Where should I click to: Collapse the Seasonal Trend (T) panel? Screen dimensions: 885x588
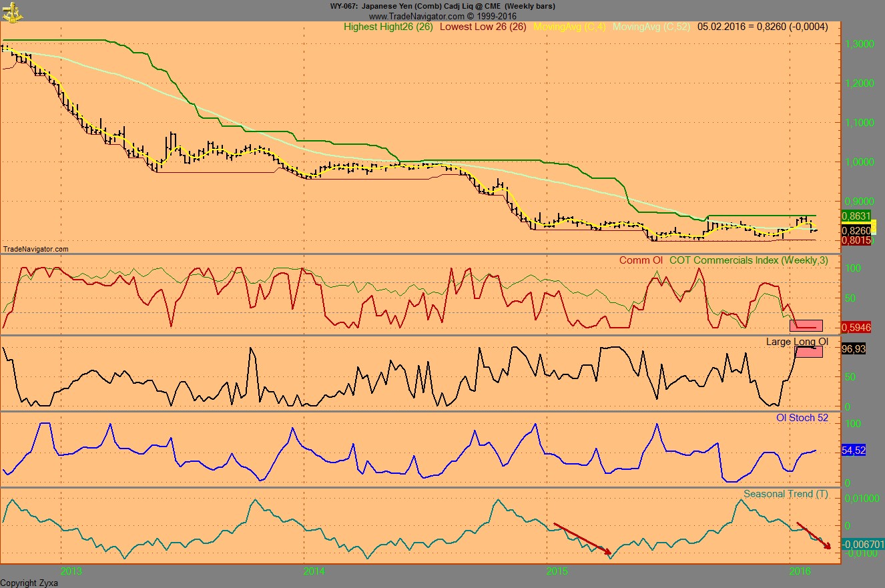tap(786, 494)
